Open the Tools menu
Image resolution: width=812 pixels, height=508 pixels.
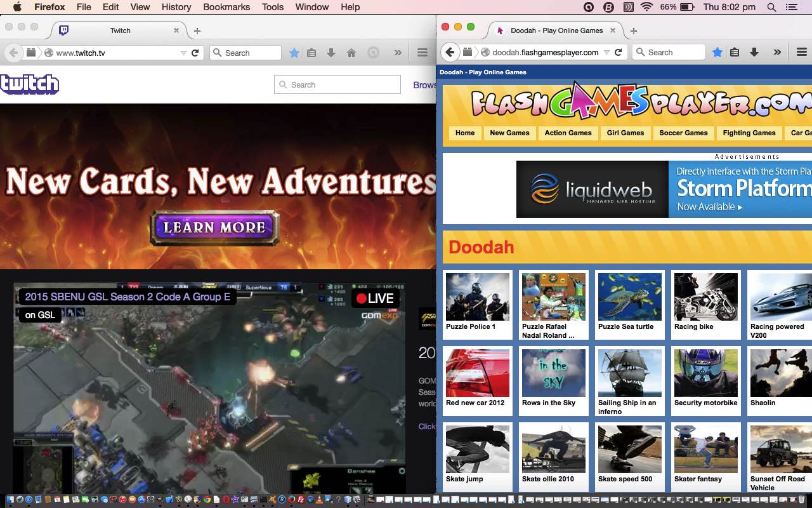[273, 7]
